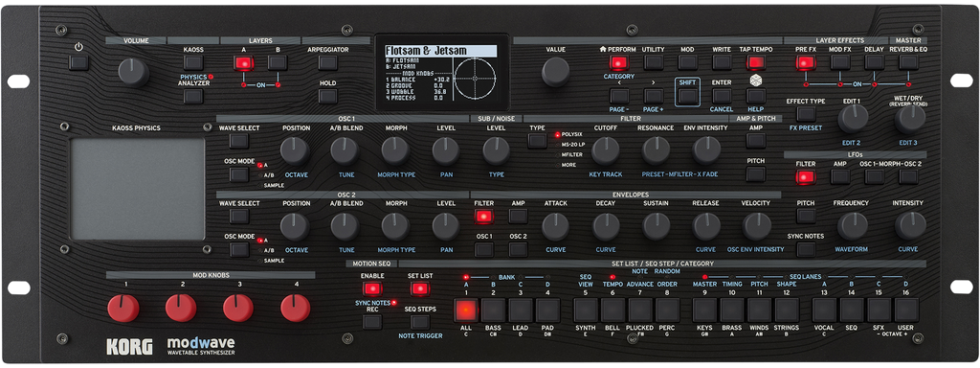Push the Perform home button
This screenshot has width=980, height=368.
(619, 62)
